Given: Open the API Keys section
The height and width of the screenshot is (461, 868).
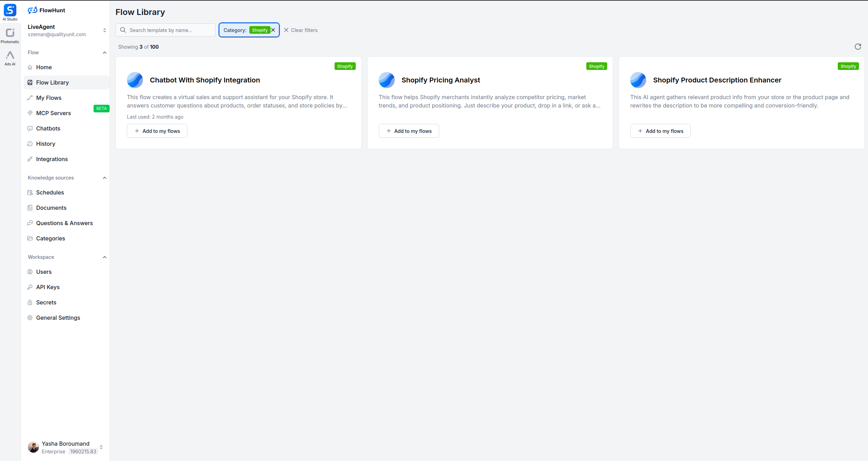Looking at the screenshot, I should [48, 287].
